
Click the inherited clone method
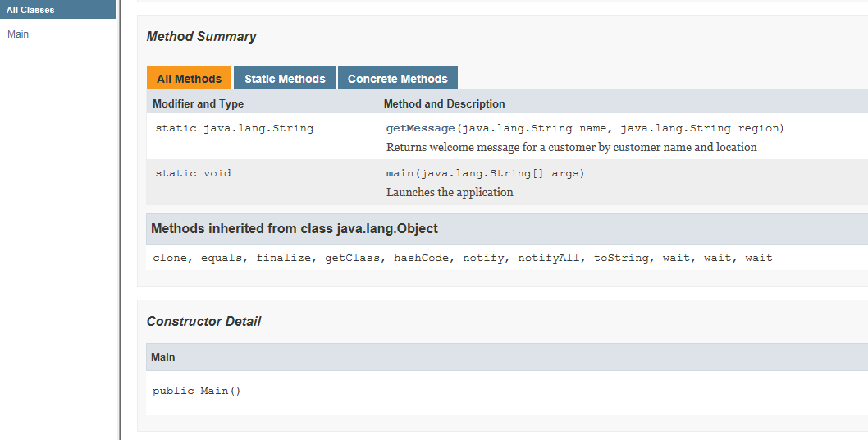pyautogui.click(x=170, y=258)
